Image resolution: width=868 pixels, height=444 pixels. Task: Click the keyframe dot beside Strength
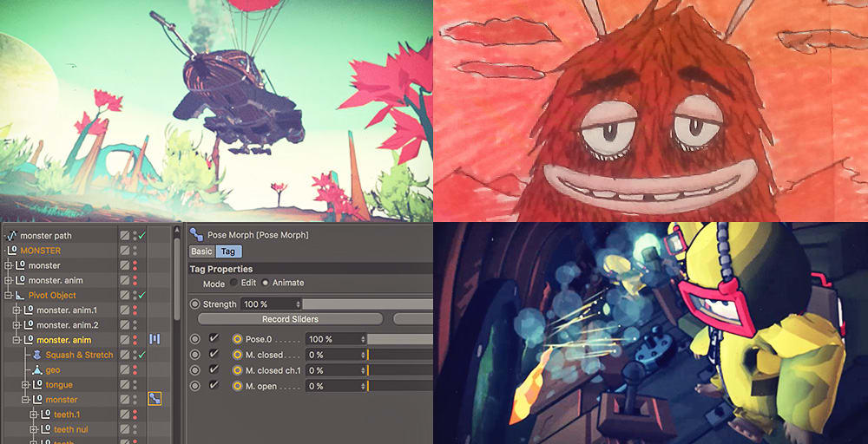pyautogui.click(x=194, y=304)
